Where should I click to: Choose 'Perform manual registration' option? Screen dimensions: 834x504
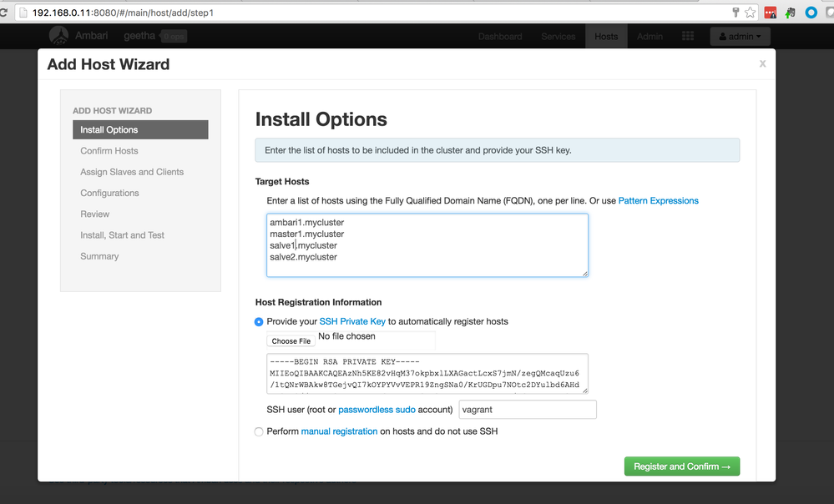click(259, 431)
